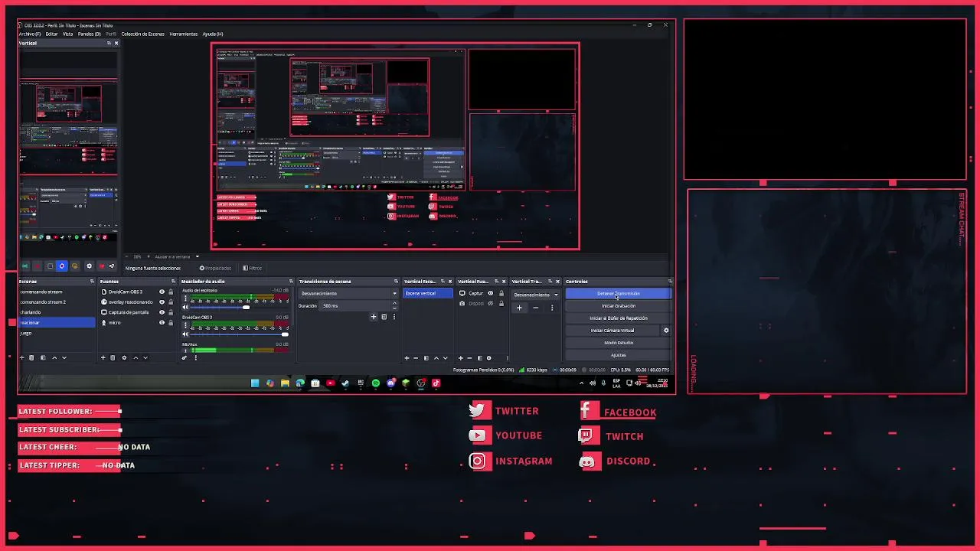Lock the DroidCam OBS 3 source
980x551 pixels.
pyautogui.click(x=171, y=292)
